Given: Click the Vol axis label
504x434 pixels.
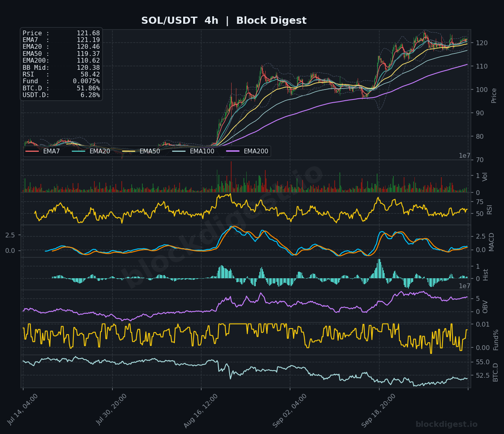Looking at the screenshot, I should pos(485,177).
